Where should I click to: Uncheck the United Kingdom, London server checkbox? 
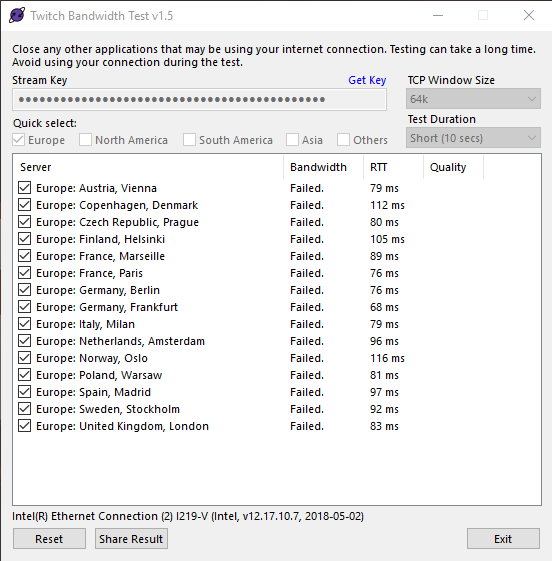tap(24, 426)
